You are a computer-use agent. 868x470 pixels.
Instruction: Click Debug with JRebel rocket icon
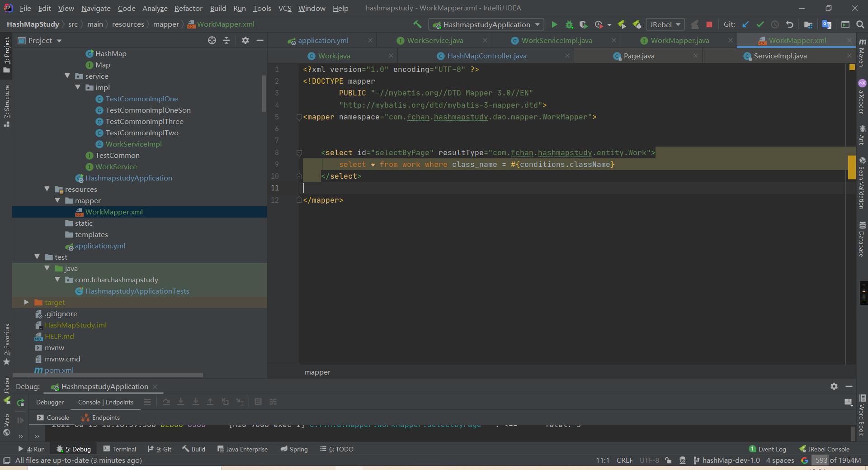click(637, 24)
